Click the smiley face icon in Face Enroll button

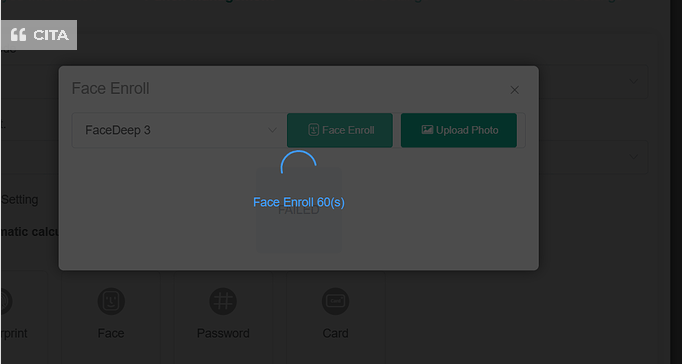pos(313,130)
